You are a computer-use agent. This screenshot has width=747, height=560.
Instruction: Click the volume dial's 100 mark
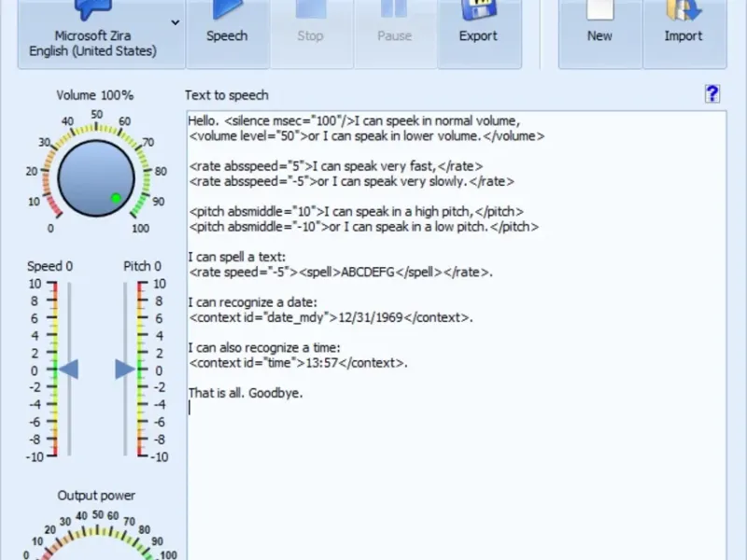coord(141,229)
